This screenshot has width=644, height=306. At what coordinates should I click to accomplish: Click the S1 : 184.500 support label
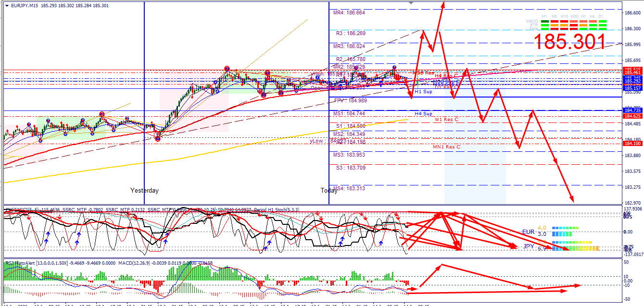(x=351, y=126)
